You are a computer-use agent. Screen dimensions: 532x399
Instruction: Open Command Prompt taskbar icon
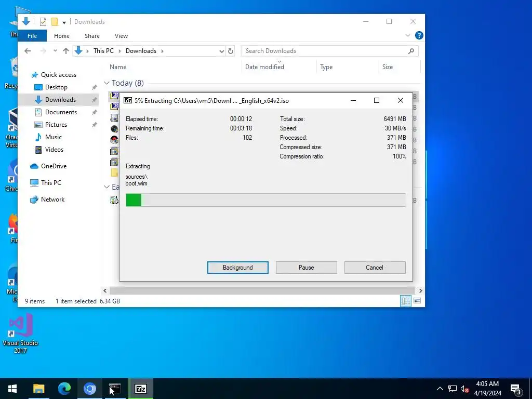115,389
